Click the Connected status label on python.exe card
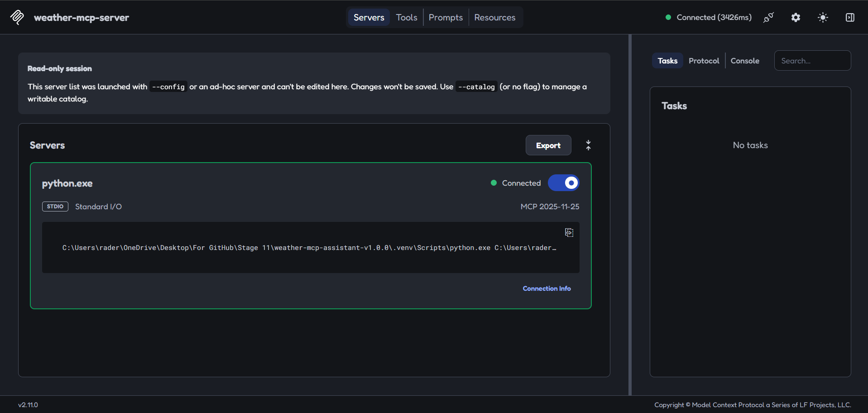Image resolution: width=868 pixels, height=413 pixels. [x=521, y=183]
